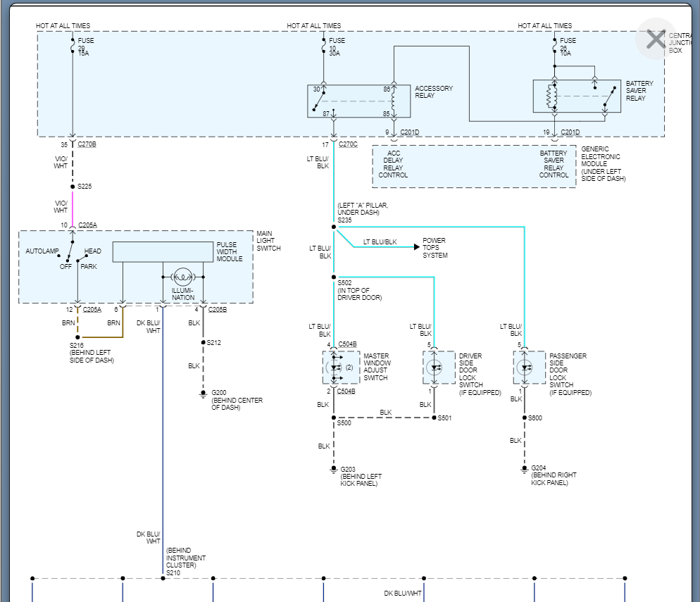Click the Accessory Relay symbol

point(358,101)
